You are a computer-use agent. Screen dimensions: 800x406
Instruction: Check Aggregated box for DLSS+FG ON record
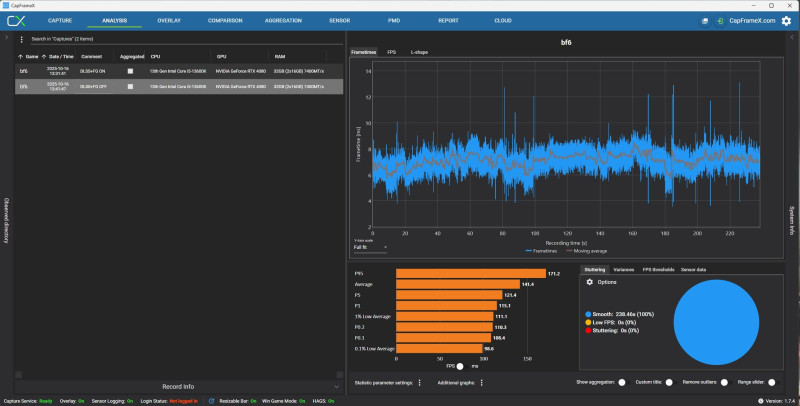coord(129,72)
